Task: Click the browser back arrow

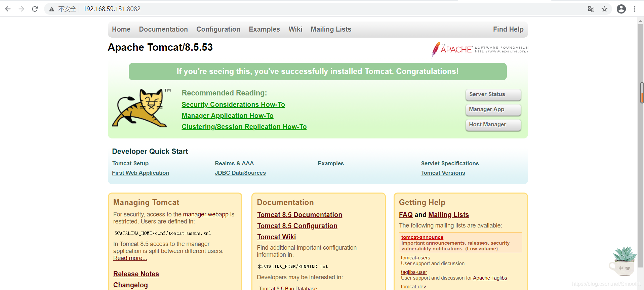Action: [x=8, y=9]
